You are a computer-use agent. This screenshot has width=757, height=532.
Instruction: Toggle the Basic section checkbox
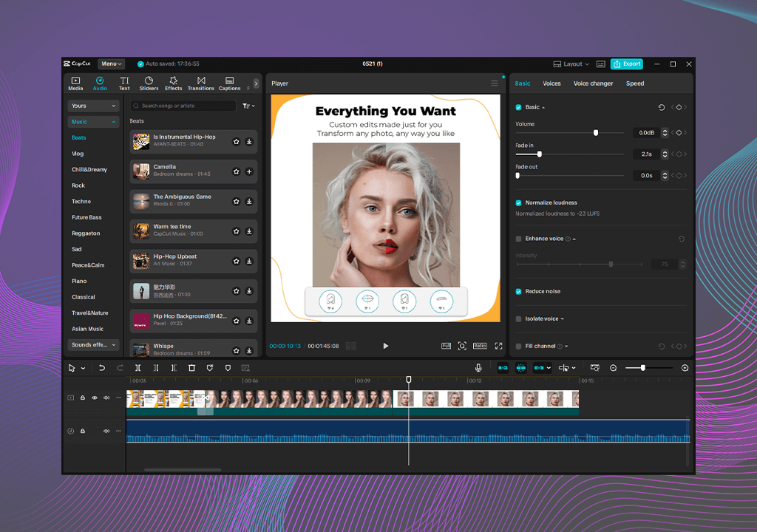(x=518, y=107)
